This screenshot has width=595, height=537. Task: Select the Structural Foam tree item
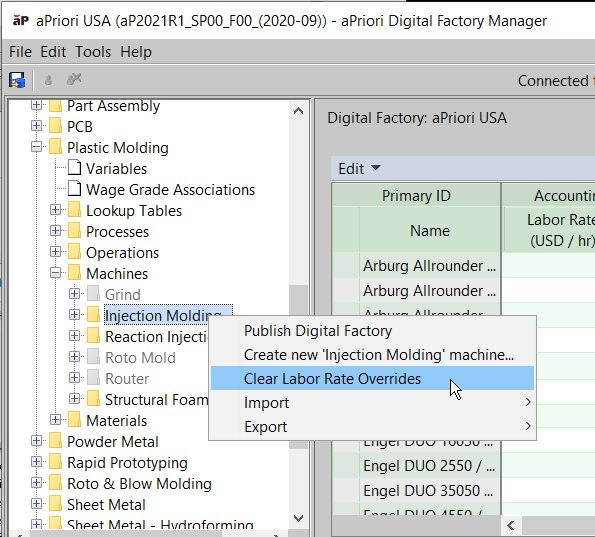(x=156, y=399)
